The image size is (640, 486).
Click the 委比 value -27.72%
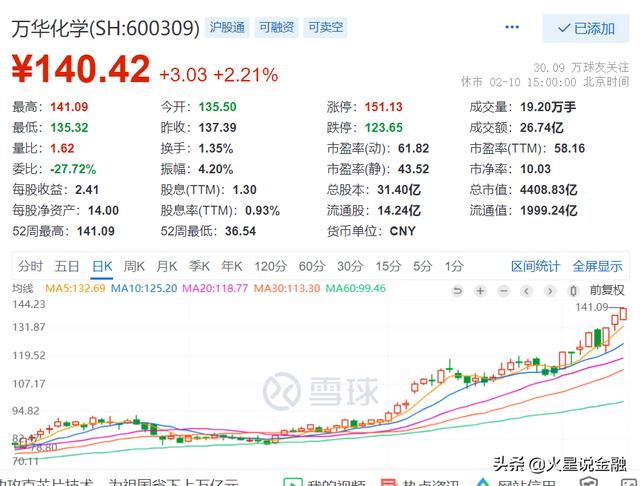point(73,169)
